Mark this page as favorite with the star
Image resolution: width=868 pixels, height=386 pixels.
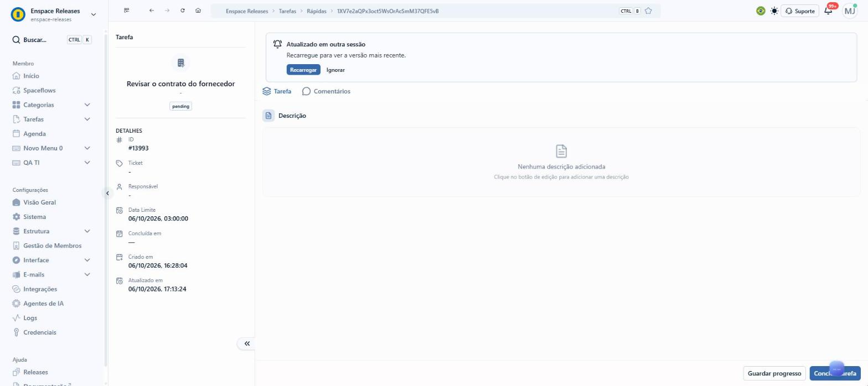pyautogui.click(x=648, y=11)
